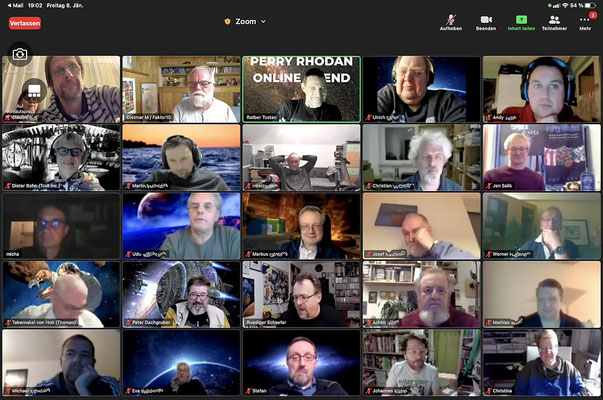Select Mathias's video tile
The height and width of the screenshot is (400, 603).
(x=541, y=294)
